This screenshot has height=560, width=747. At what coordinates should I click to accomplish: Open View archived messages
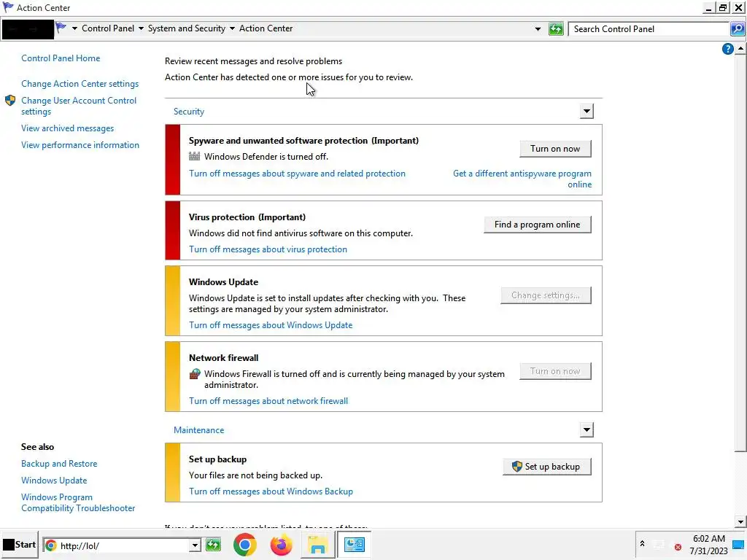[68, 128]
